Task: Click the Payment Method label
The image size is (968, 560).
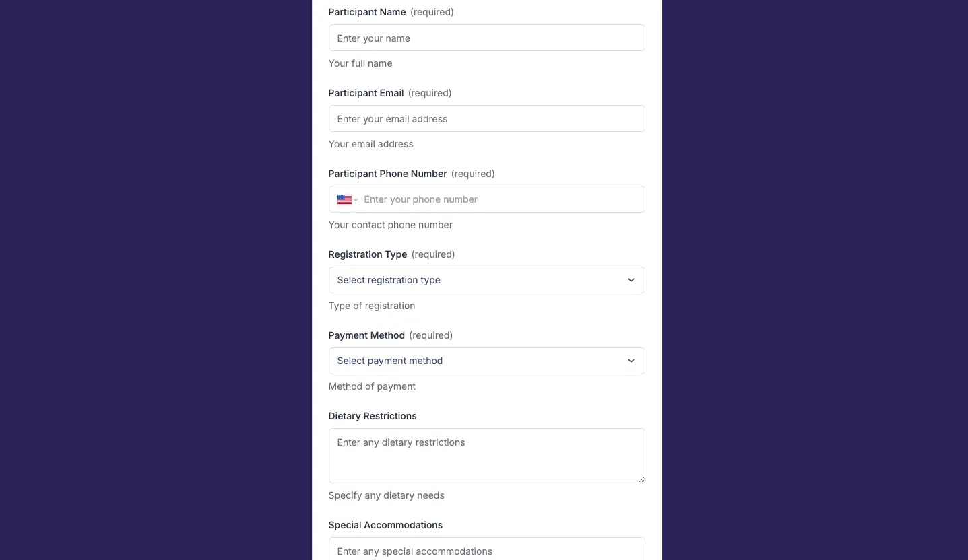Action: [x=366, y=335]
